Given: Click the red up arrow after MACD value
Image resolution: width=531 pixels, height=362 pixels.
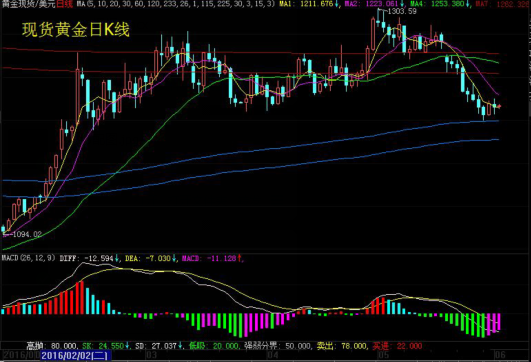Looking at the screenshot, I should coord(239,258).
